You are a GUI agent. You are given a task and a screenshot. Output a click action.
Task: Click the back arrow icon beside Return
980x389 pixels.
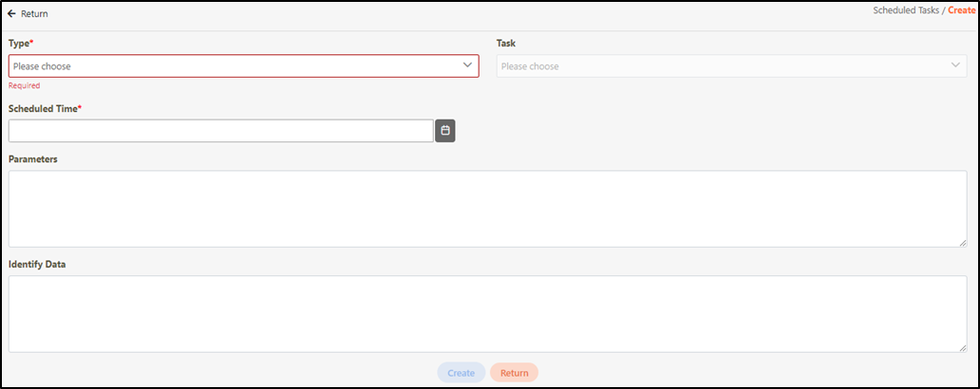point(11,14)
